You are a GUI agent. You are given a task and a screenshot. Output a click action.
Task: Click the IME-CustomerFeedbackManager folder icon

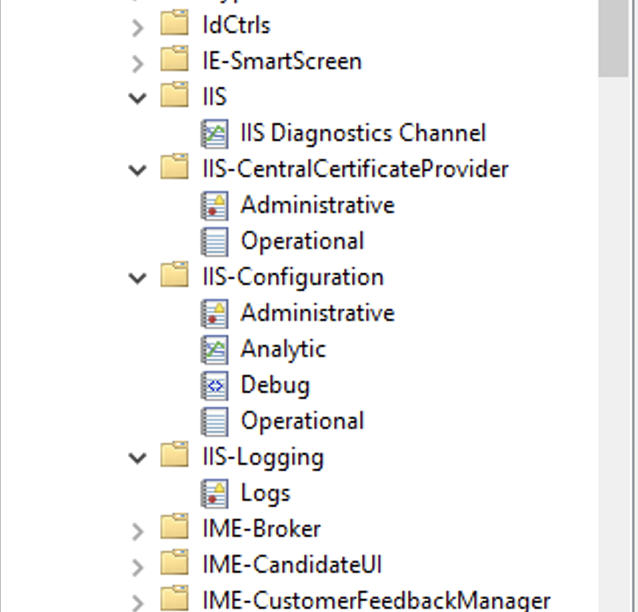tap(175, 598)
